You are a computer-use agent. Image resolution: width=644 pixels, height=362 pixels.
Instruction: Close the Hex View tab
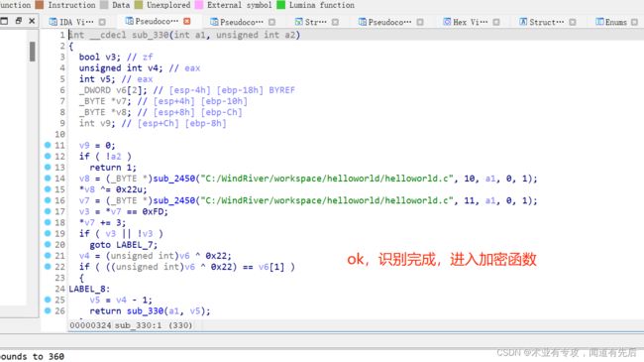coord(496,22)
